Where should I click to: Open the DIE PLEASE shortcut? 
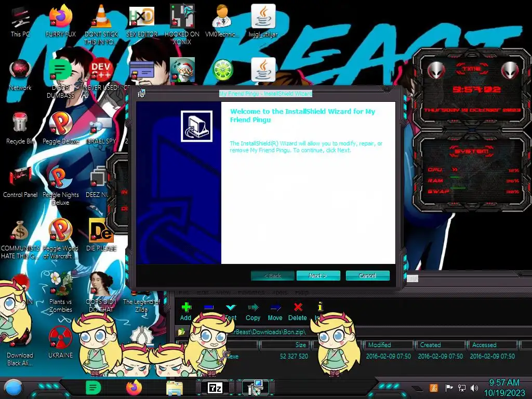(101, 235)
